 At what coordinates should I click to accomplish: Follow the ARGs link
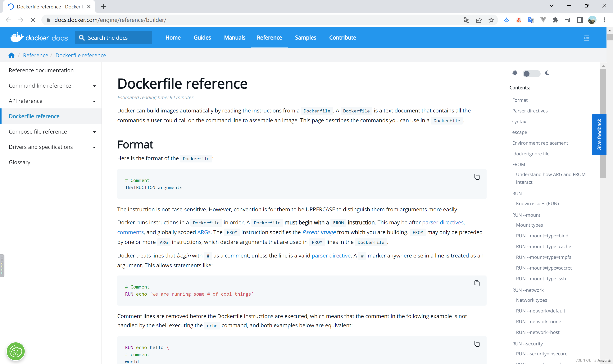coord(204,232)
